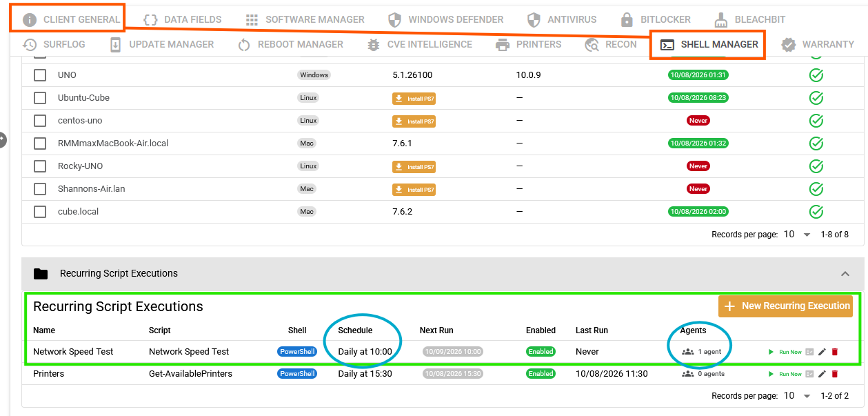Viewport: 868px width, 416px height.
Task: Switch to the Recon tab
Action: click(x=611, y=44)
